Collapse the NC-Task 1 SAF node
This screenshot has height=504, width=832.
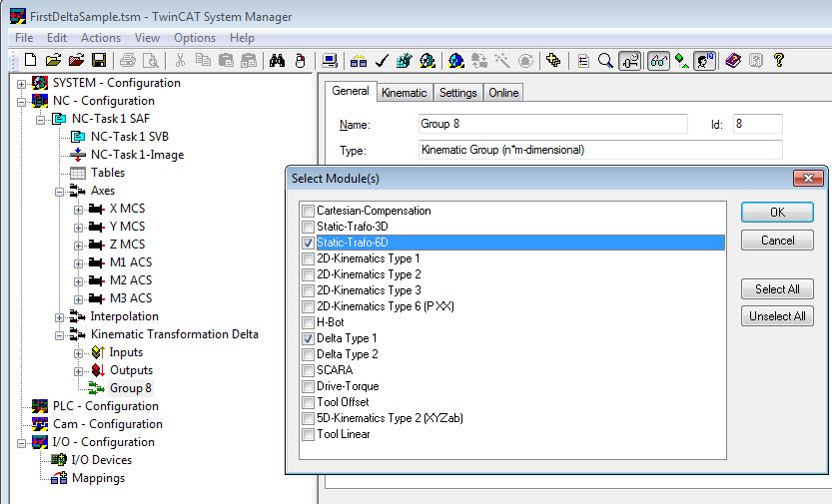(x=40, y=120)
